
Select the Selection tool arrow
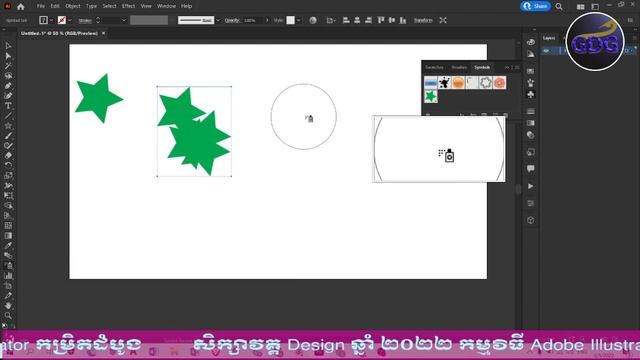pyautogui.click(x=8, y=46)
